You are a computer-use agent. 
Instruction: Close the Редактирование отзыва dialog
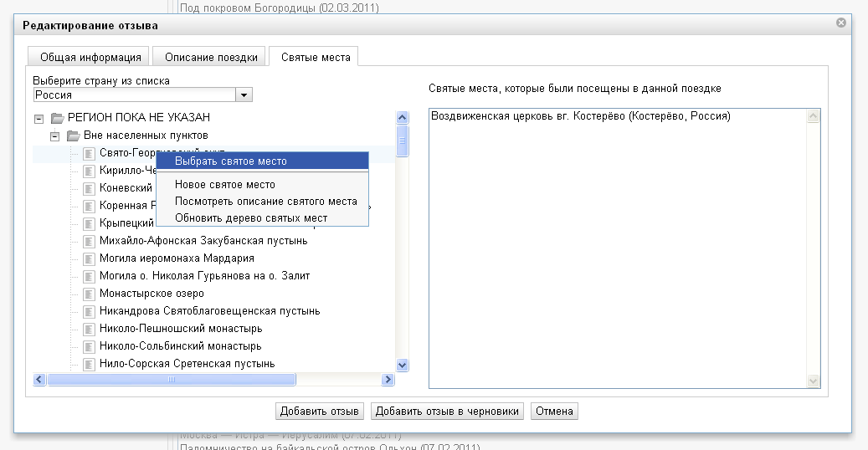pyautogui.click(x=840, y=23)
